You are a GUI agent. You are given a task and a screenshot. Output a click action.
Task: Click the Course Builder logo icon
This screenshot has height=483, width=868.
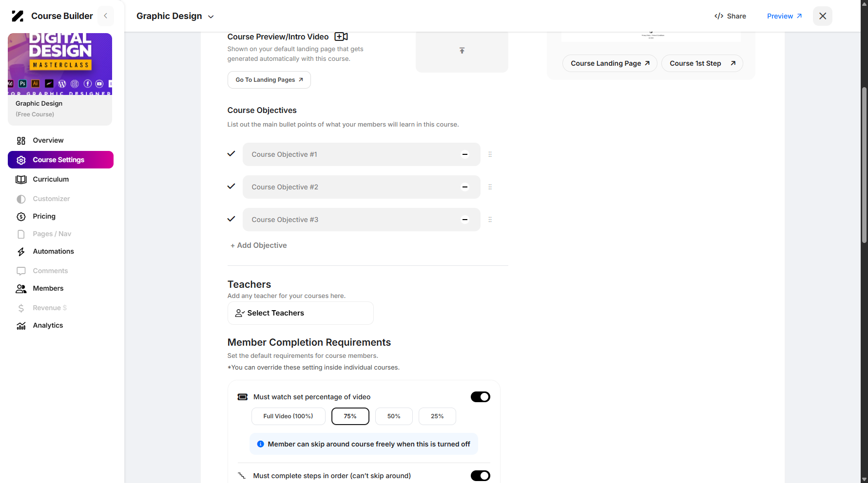click(x=18, y=16)
